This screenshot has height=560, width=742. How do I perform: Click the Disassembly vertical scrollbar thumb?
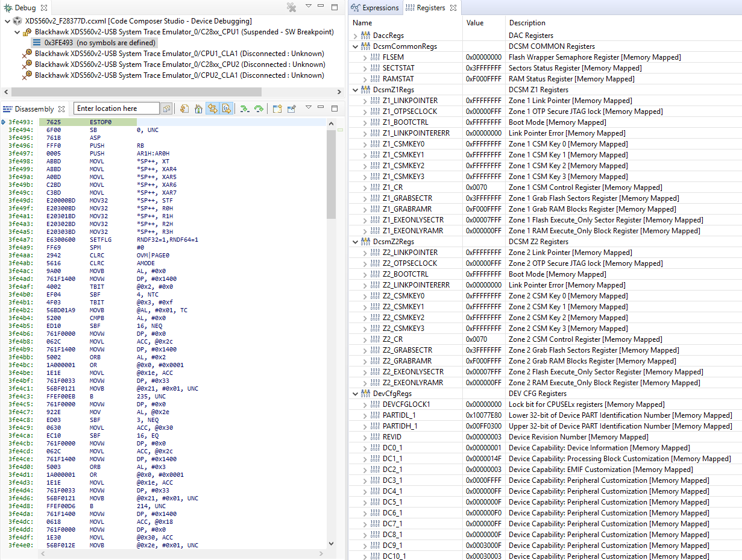332,174
